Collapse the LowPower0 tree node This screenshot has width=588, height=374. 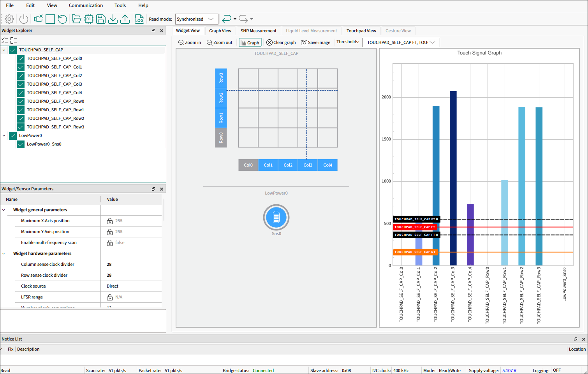tap(4, 135)
